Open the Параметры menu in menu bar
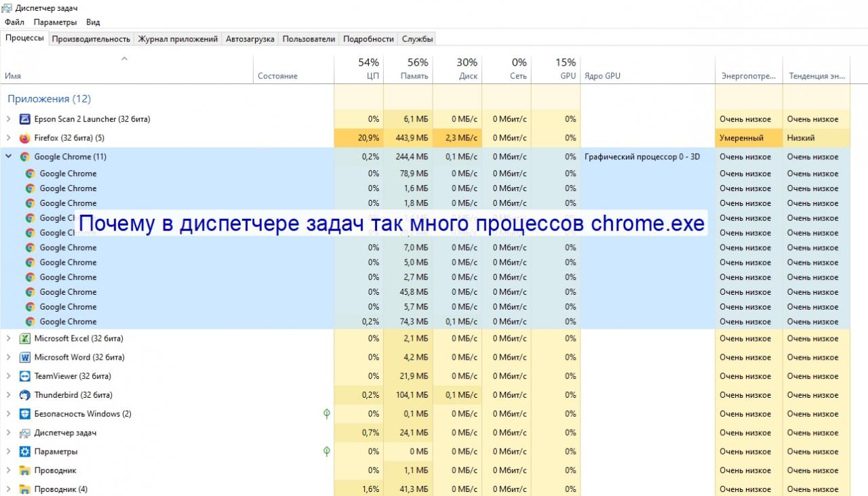This screenshot has width=868, height=496. (56, 22)
